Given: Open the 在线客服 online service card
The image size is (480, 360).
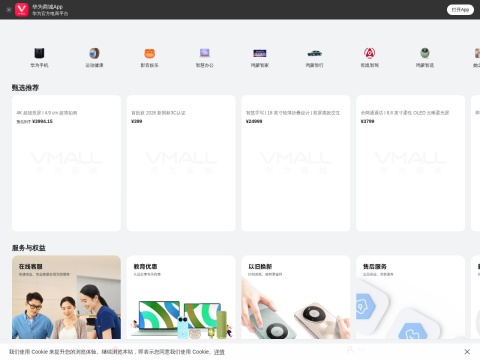Looking at the screenshot, I should click(66, 297).
